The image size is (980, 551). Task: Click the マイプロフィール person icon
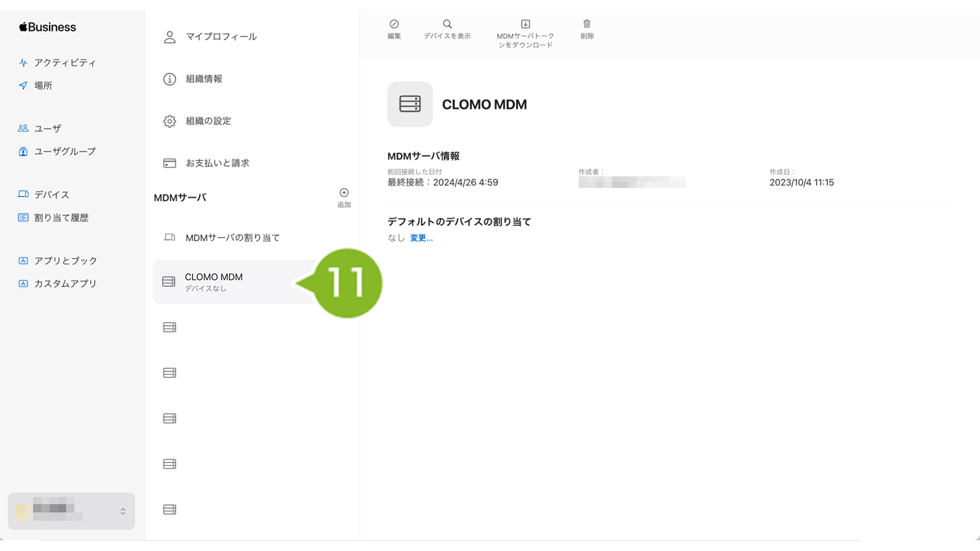170,37
